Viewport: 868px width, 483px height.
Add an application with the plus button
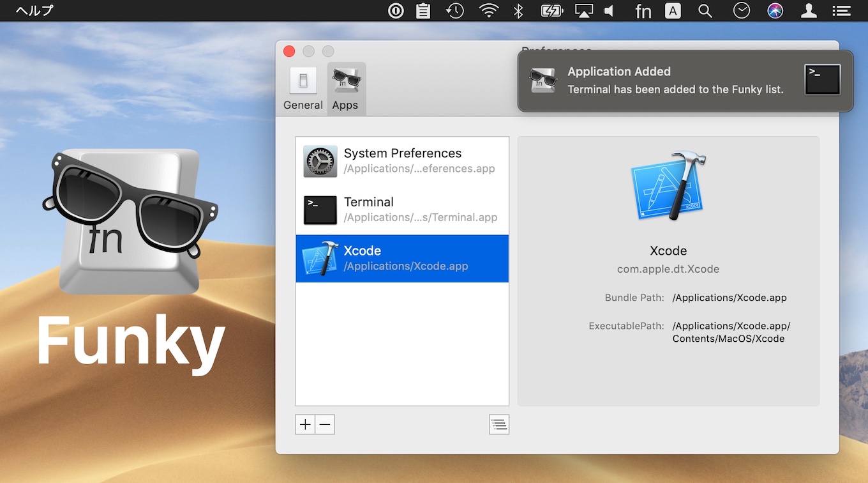point(306,424)
